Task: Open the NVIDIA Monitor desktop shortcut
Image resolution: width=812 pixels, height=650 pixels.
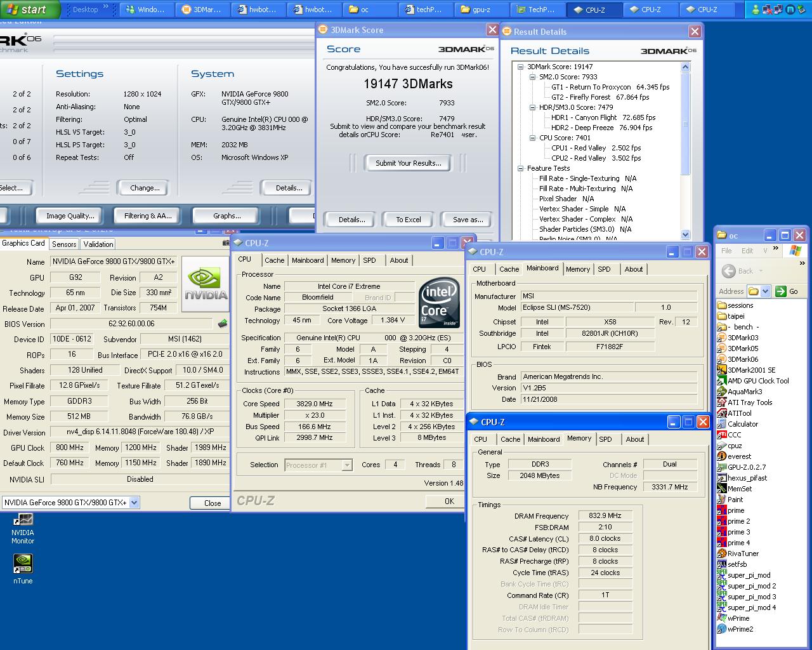Action: [23, 528]
